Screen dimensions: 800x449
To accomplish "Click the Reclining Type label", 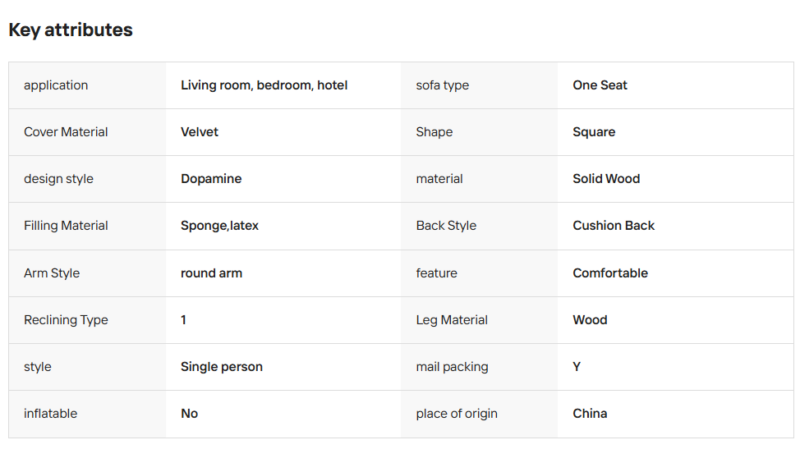I will (66, 320).
